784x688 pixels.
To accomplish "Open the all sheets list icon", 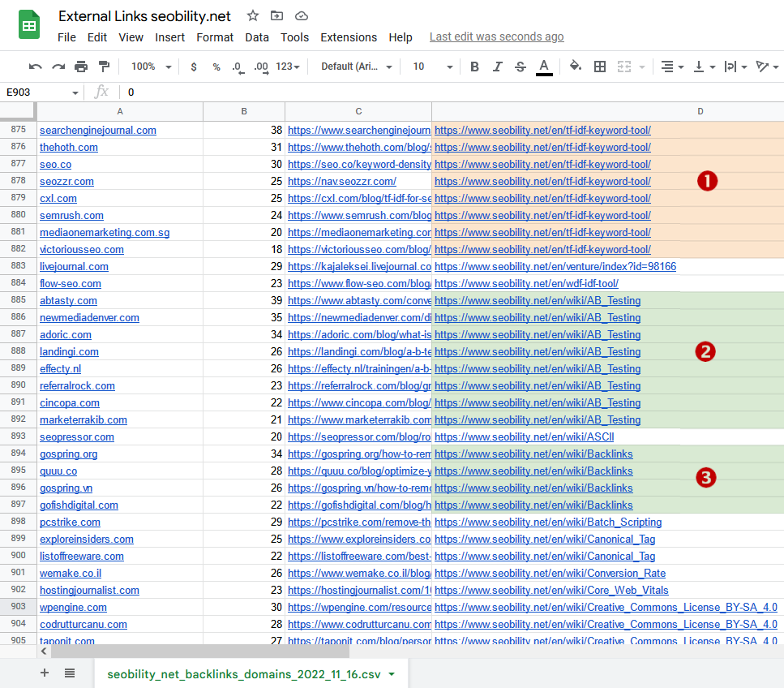I will click(69, 673).
